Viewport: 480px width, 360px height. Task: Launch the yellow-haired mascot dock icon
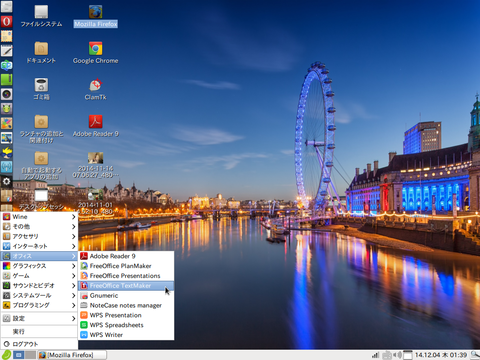click(x=6, y=152)
